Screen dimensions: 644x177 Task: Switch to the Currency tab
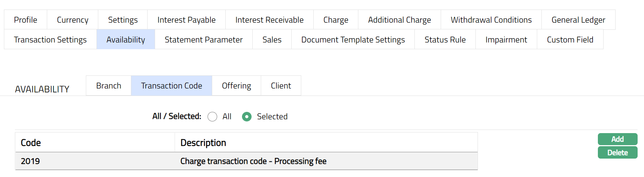(x=73, y=20)
